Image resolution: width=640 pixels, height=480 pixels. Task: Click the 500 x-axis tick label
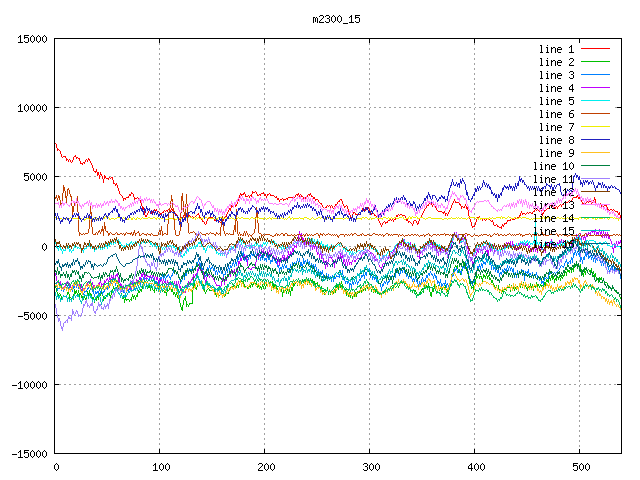[x=580, y=467]
